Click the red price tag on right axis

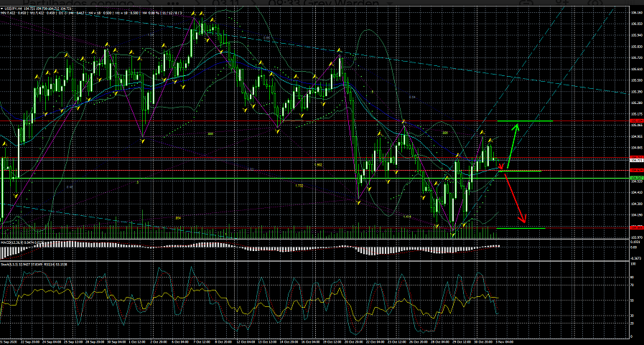635,121
